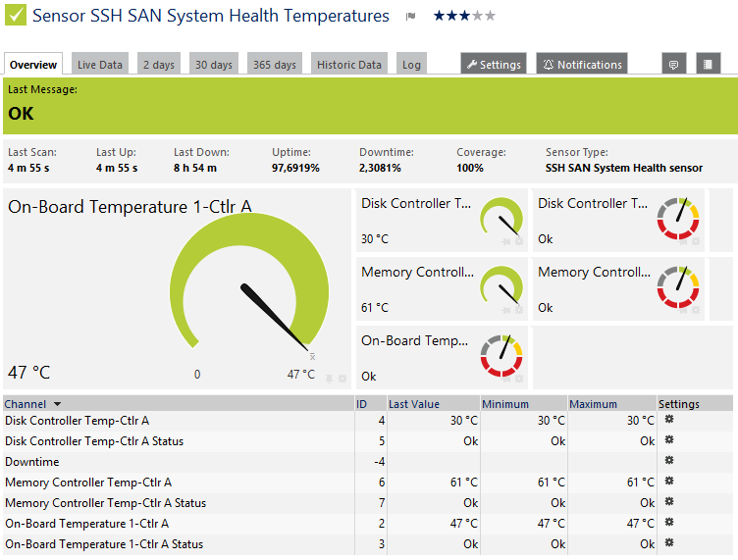
Task: Set sensor priority to five stars
Action: [490, 16]
